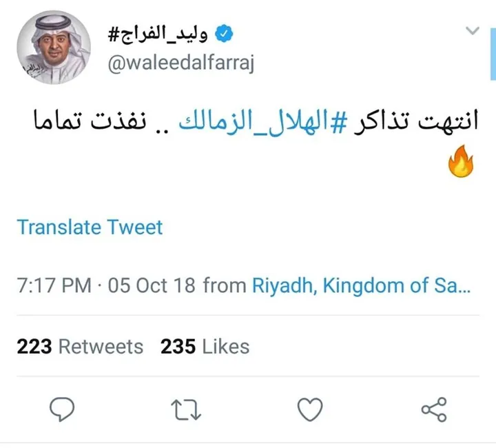The width and height of the screenshot is (496, 448).
Task: Click the display name #وليد_الفراج
Action: coord(158,32)
